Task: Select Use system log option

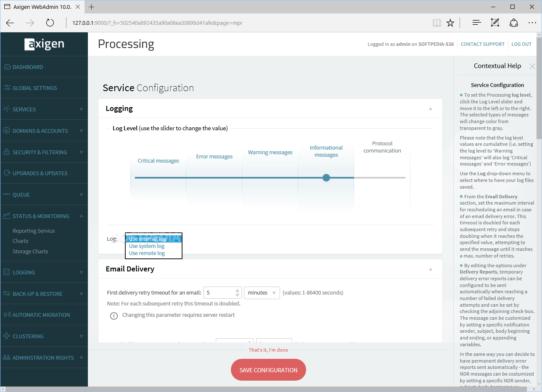Action: tap(153, 246)
